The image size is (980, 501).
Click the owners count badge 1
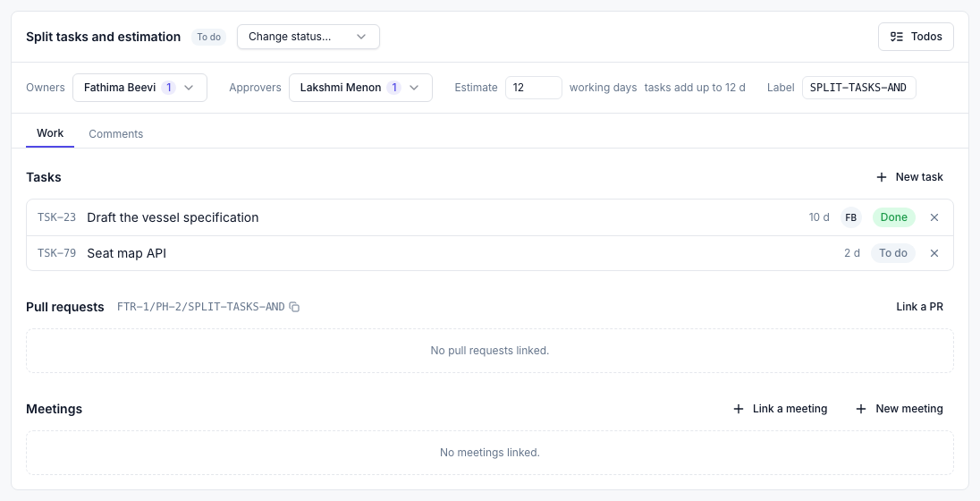(x=169, y=88)
